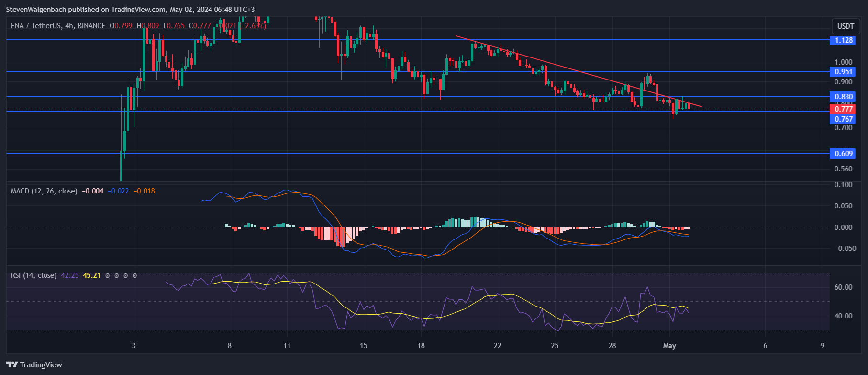This screenshot has width=868, height=375.
Task: Click the 1.000 price axis value
Action: point(843,62)
